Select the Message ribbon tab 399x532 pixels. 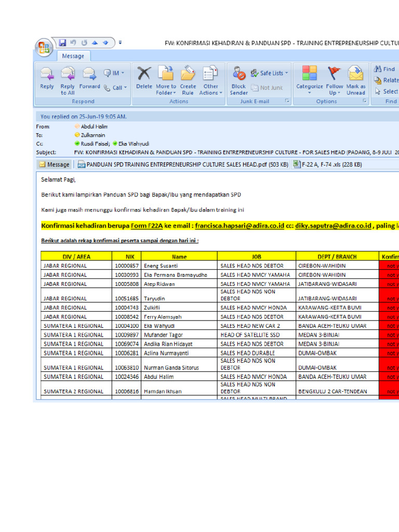(x=73, y=56)
